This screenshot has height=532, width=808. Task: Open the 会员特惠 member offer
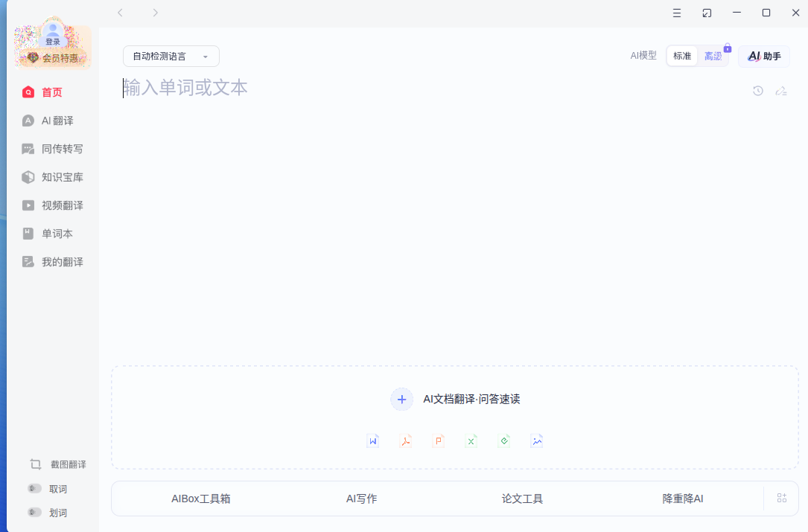54,58
